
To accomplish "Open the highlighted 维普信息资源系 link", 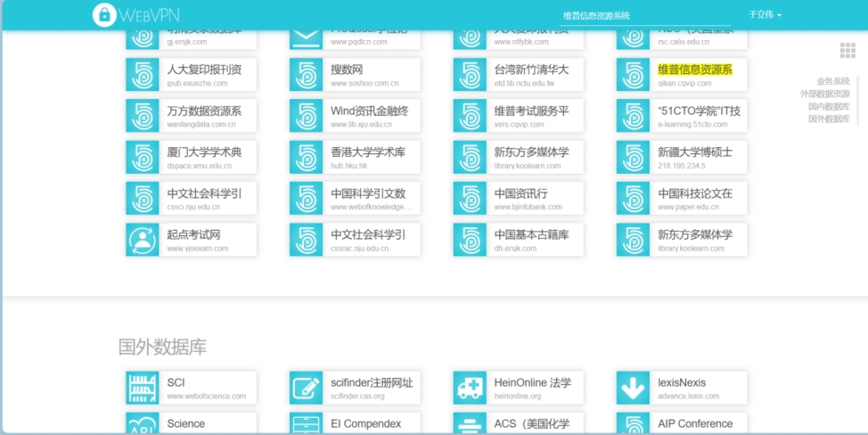I will 695,70.
